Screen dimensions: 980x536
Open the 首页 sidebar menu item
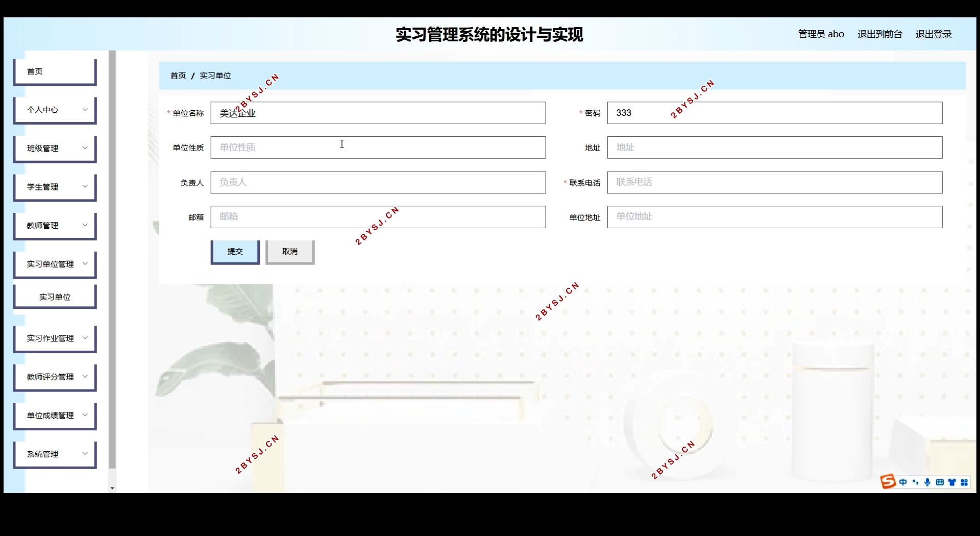click(x=55, y=71)
